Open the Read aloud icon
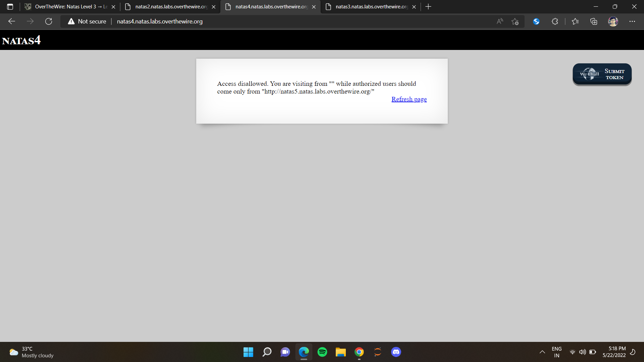The image size is (644, 362). tap(500, 21)
